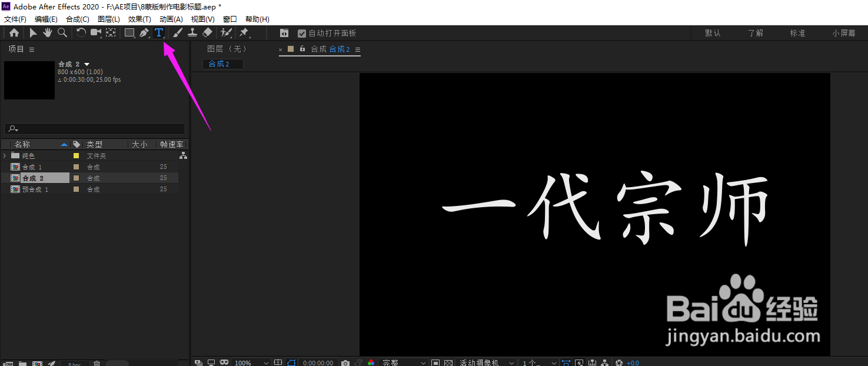This screenshot has height=366, width=868.
Task: Toggle the primary viewer monitor icon
Action: click(x=211, y=362)
